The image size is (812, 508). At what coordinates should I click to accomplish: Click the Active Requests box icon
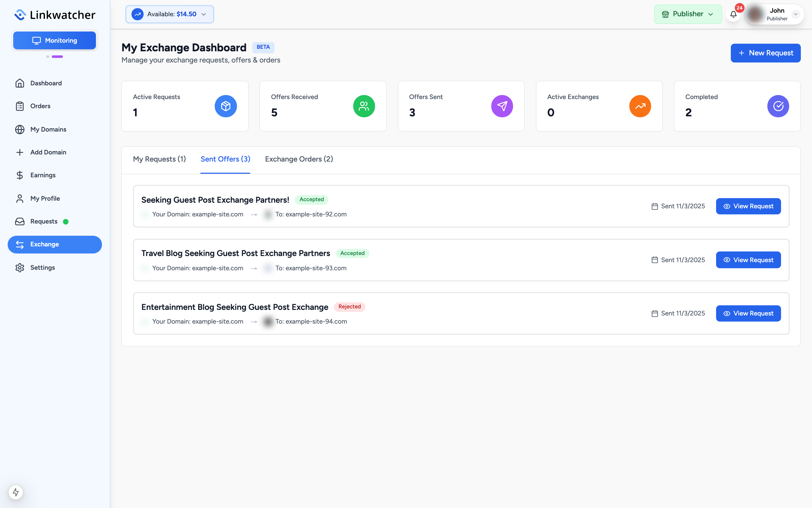226,106
